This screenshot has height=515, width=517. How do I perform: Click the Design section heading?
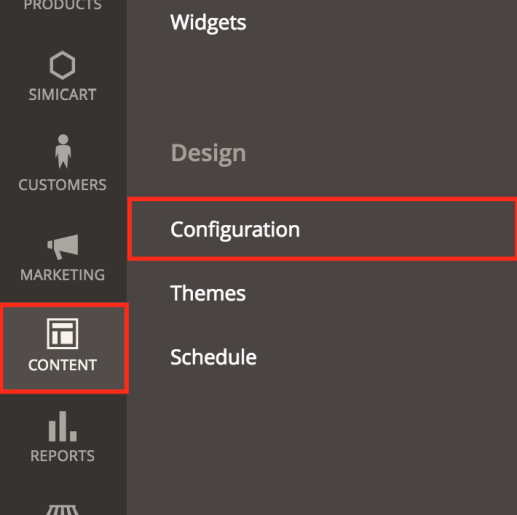[208, 153]
